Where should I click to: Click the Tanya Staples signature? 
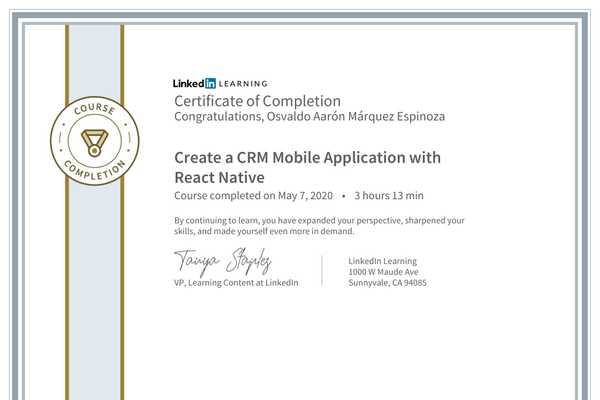pos(223,261)
